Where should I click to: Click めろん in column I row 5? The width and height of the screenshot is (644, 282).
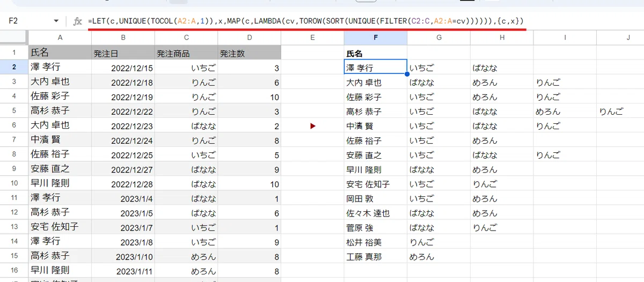(565, 112)
